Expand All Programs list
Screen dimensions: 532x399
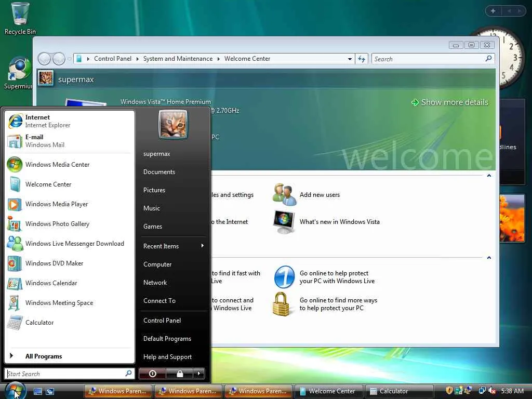pyautogui.click(x=70, y=356)
